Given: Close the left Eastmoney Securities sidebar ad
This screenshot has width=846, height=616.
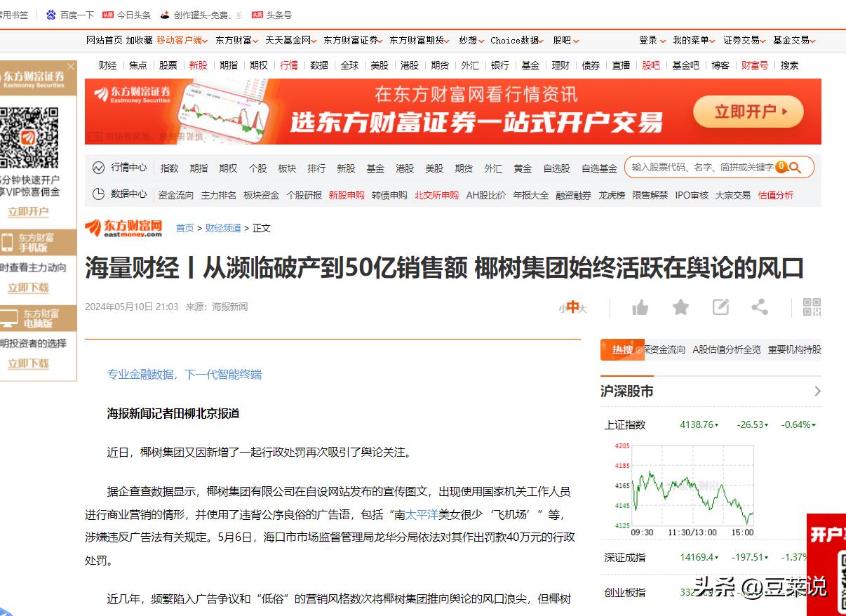Looking at the screenshot, I should click(x=71, y=67).
